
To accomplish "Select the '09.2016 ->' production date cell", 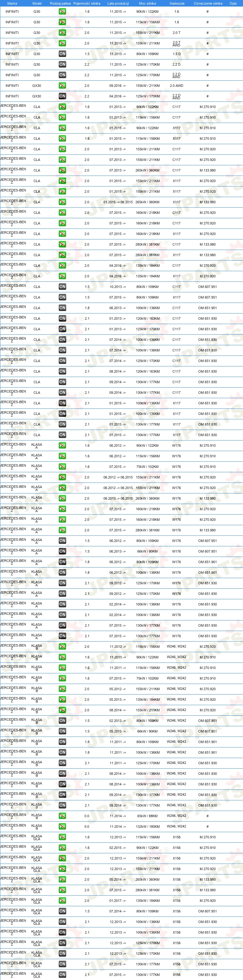I will [117, 86].
